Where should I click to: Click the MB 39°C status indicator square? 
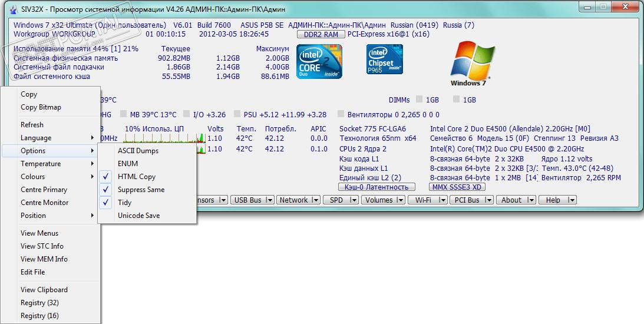(x=124, y=114)
